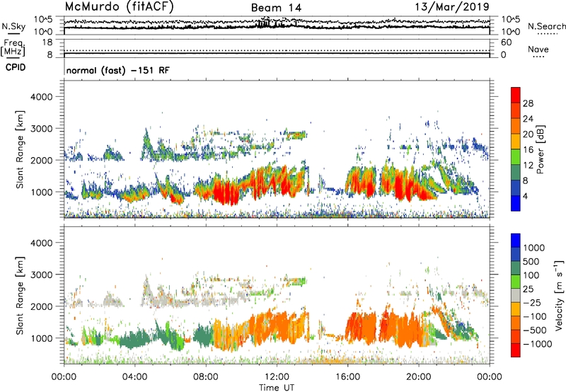This screenshot has width=566, height=392.
Task: Click the "16" tick on Power colorbar
Action: [x=528, y=150]
